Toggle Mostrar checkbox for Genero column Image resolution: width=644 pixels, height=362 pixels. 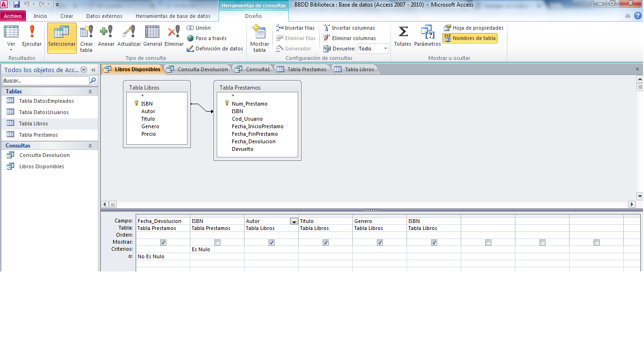pyautogui.click(x=380, y=242)
